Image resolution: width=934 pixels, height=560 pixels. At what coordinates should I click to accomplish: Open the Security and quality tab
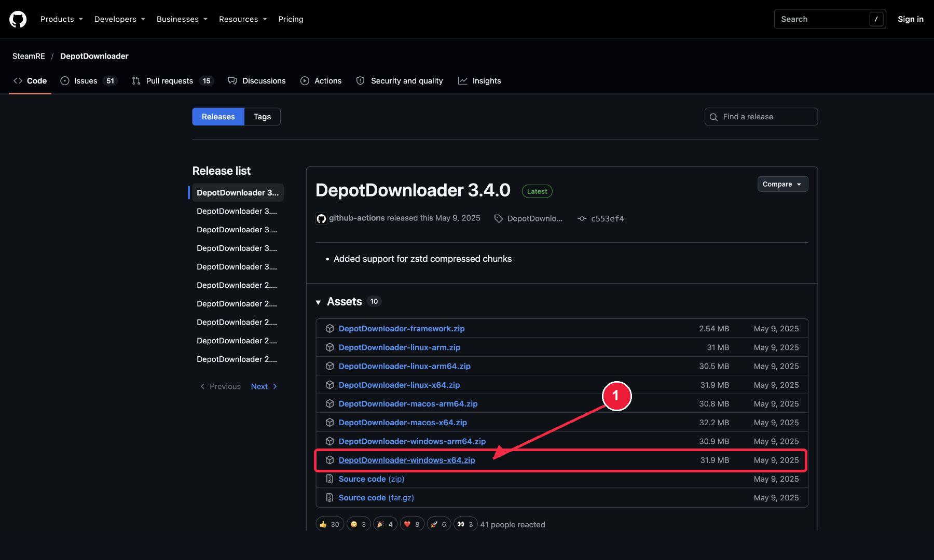point(400,81)
